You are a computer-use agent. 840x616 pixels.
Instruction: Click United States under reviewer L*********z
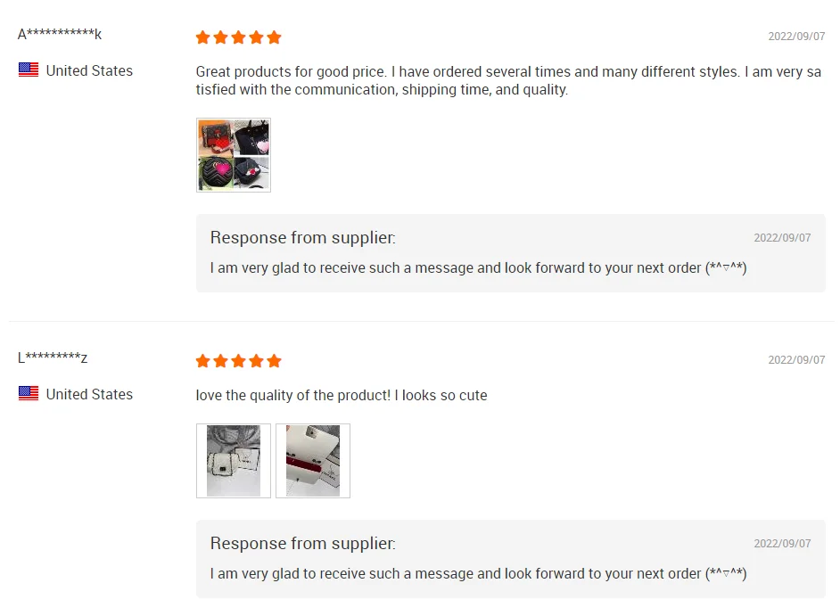click(89, 394)
